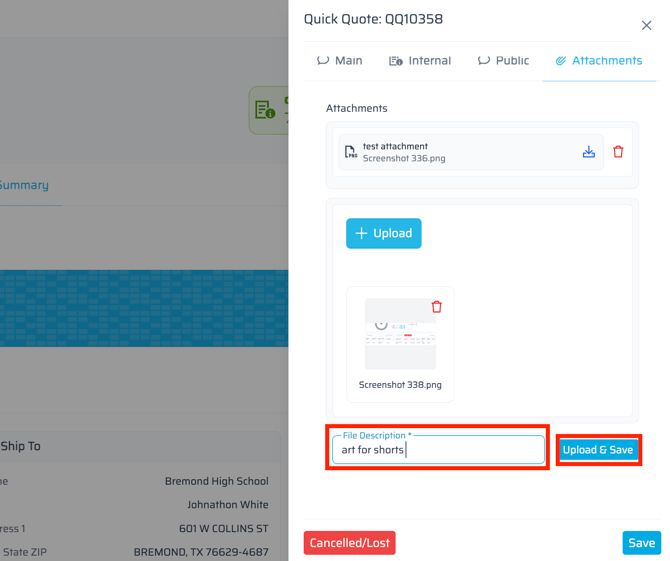Open the Screenshot 338 thumbnail preview

pos(400,336)
